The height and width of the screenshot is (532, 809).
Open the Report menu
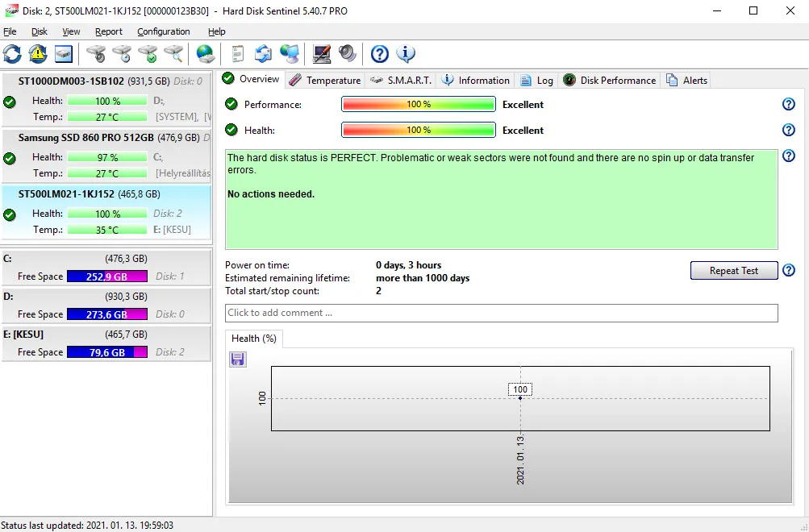109,31
